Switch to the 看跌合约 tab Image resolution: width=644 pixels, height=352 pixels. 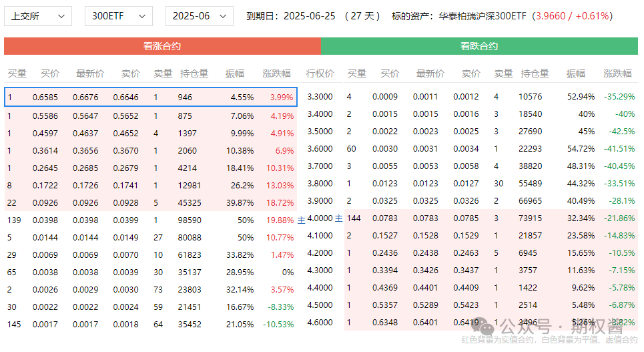point(479,46)
